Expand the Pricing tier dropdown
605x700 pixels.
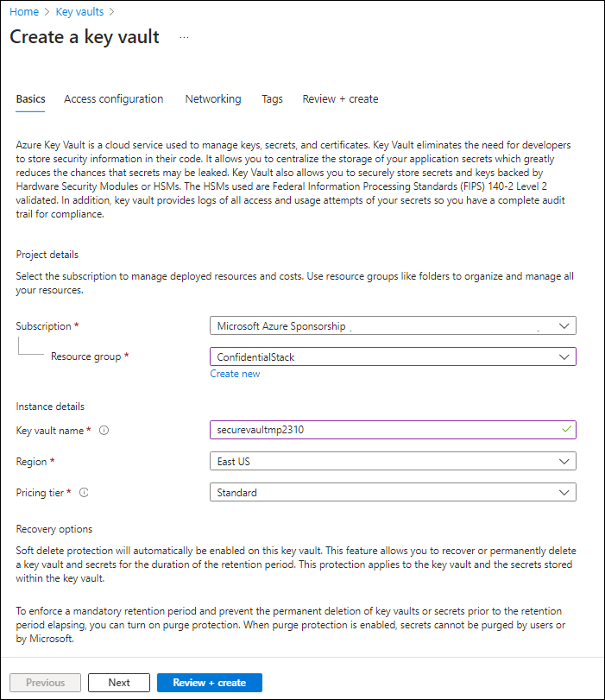click(x=565, y=492)
